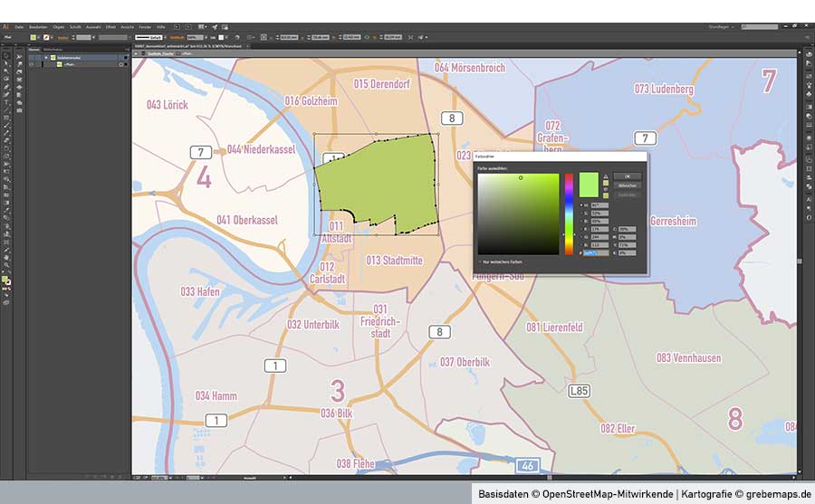Screen dimensions: 815x504
Task: Open the Fenster menu
Action: tap(145, 27)
